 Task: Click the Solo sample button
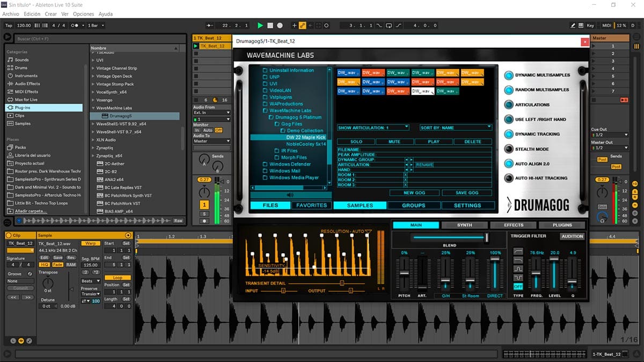[356, 142]
